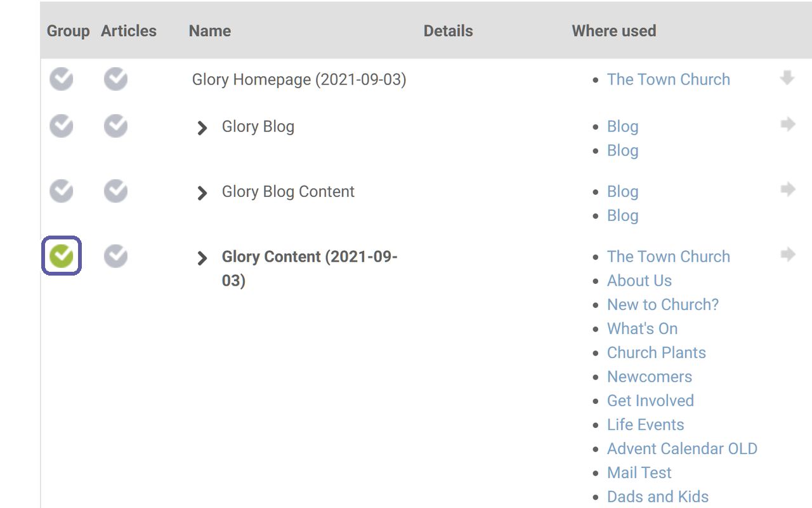Select the Glory Homepage (2021-09-03) name
This screenshot has height=508, width=812.
coord(299,79)
